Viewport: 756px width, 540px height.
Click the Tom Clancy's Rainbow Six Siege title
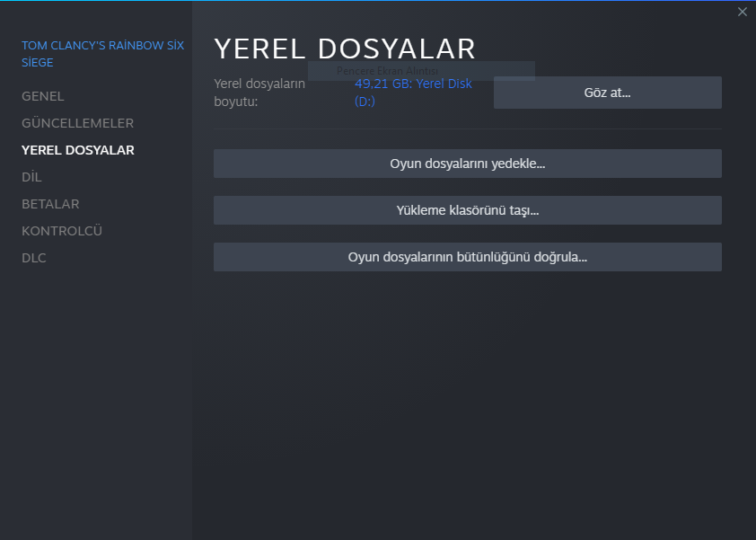102,54
